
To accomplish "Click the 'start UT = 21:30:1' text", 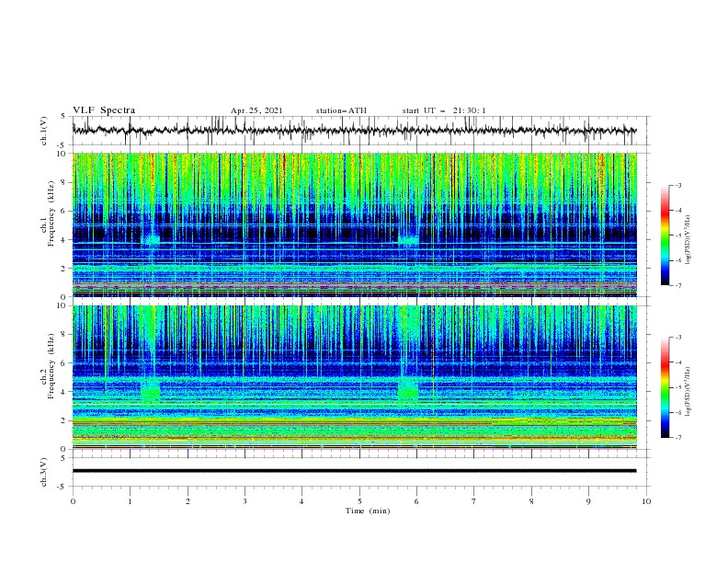I will [444, 110].
